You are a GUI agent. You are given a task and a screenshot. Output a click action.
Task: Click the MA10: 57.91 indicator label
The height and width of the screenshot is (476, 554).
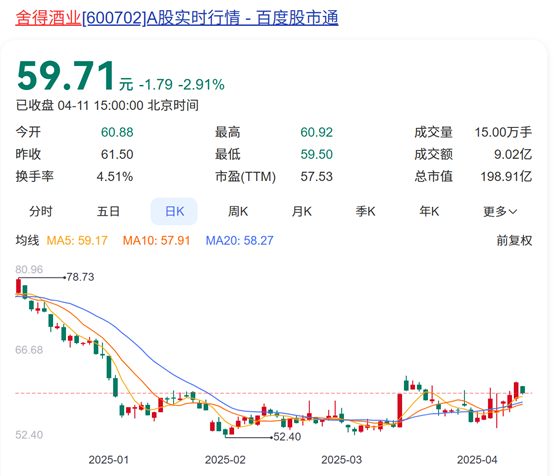pos(156,241)
